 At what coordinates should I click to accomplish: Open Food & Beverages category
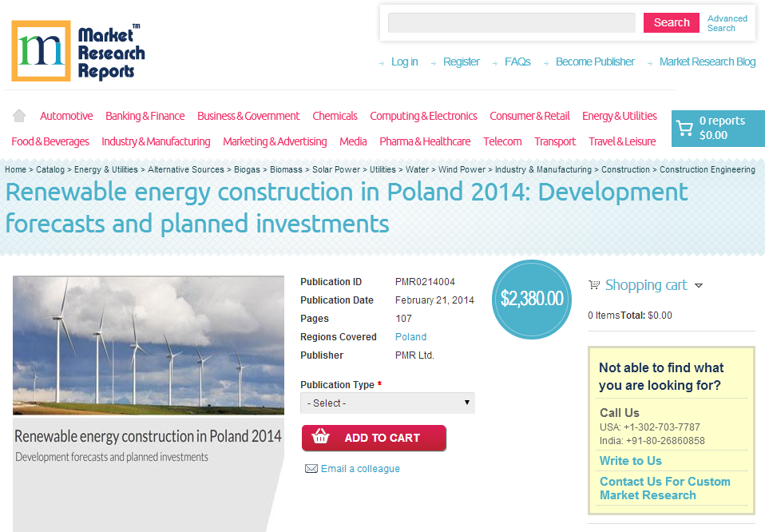pos(50,141)
